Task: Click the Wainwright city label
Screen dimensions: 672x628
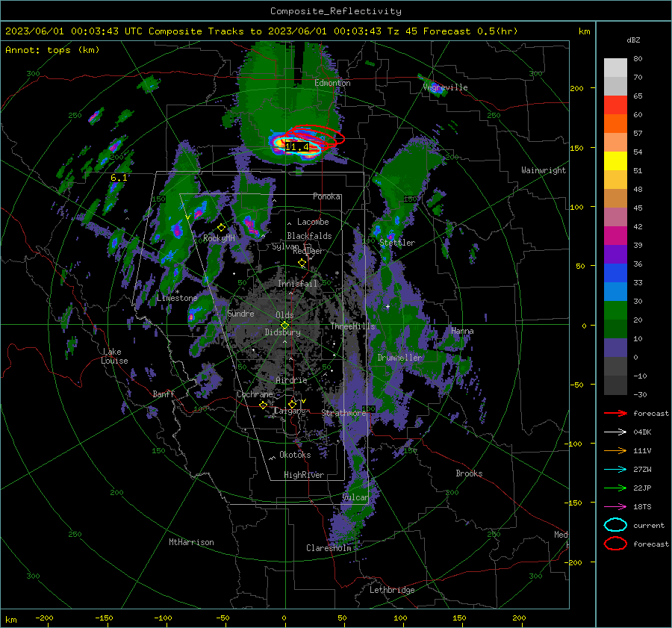Action: [x=544, y=170]
